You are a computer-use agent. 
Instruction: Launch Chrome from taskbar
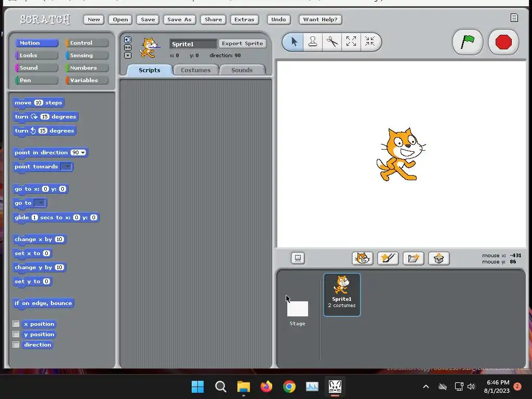coord(289,387)
